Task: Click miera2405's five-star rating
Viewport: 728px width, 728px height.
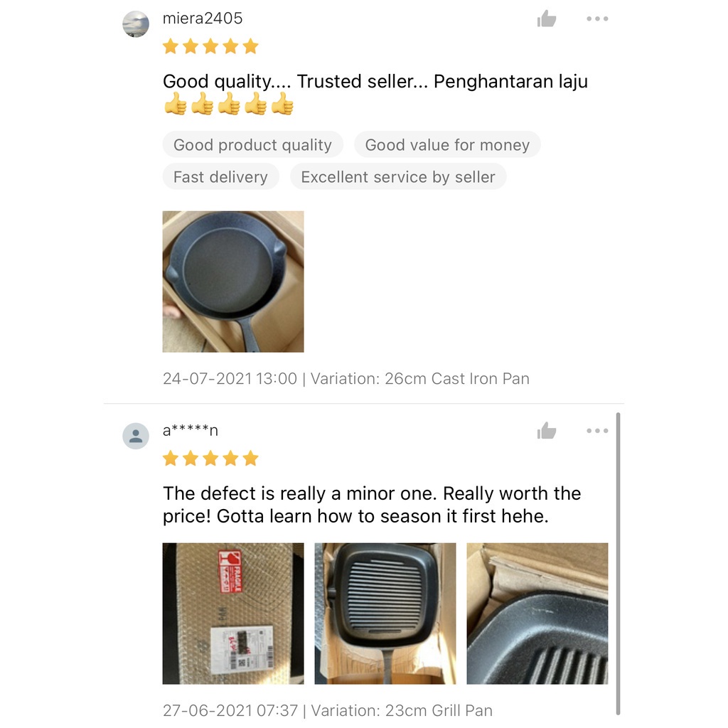Action: click(x=210, y=46)
